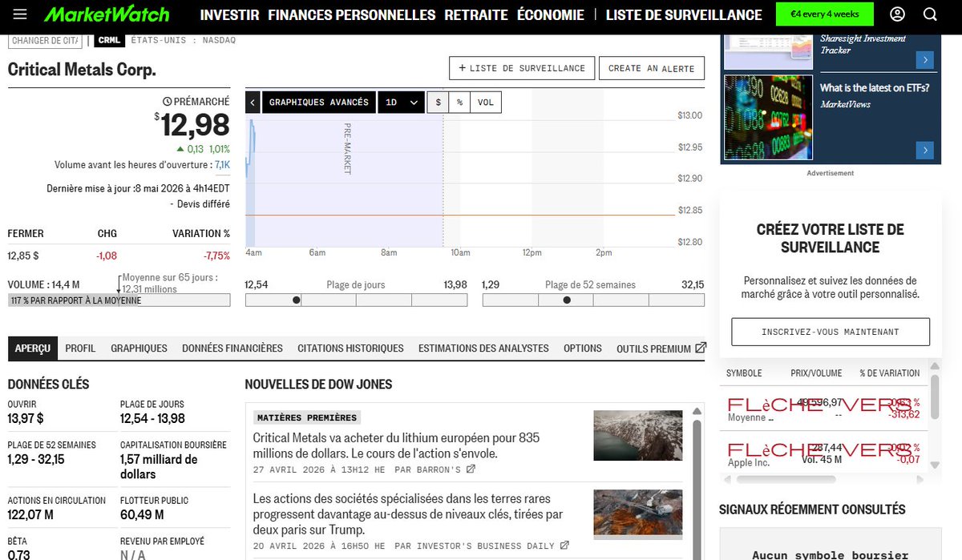Click the Plage de jours range marker
The height and width of the screenshot is (560, 962).
click(x=297, y=300)
